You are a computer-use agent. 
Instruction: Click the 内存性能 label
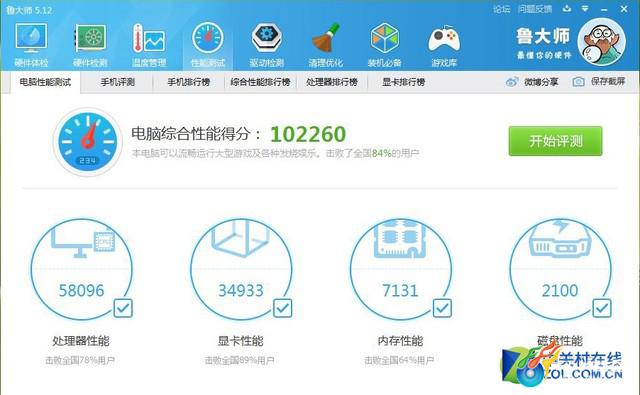pyautogui.click(x=400, y=341)
